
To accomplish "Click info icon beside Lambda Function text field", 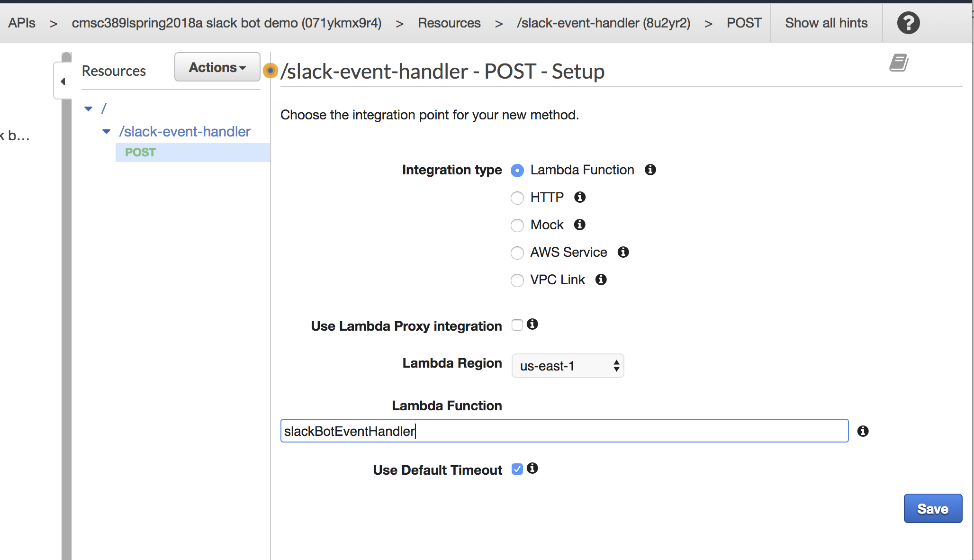I will coord(863,431).
